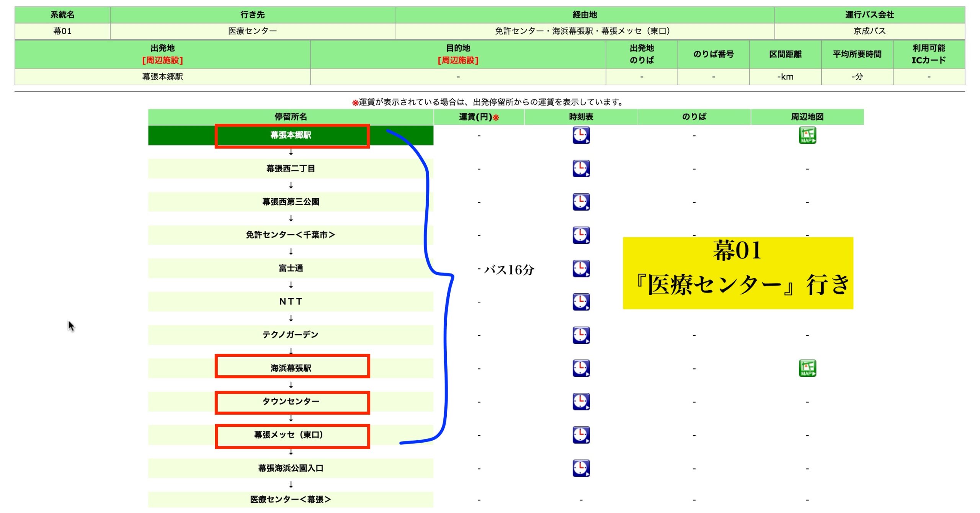Open timetable icon for テクノガーデン
The height and width of the screenshot is (513, 980).
pyautogui.click(x=581, y=335)
